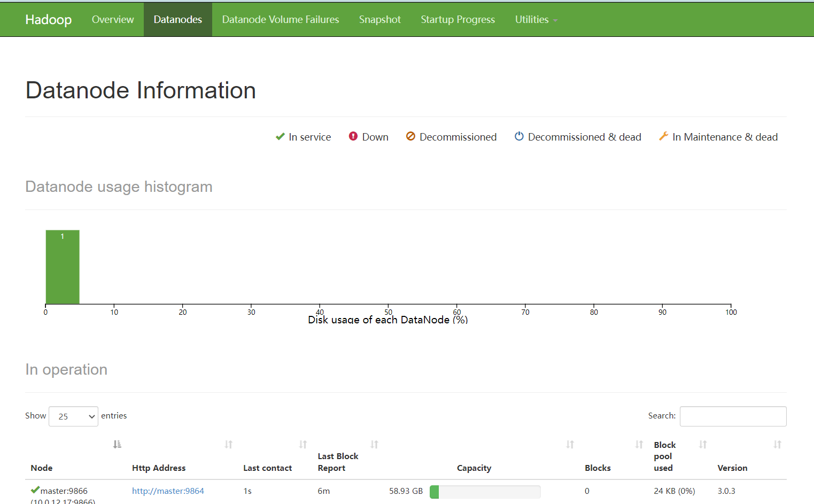This screenshot has width=814, height=504.
Task: Toggle sorting on the Last contact column
Action: tap(303, 444)
